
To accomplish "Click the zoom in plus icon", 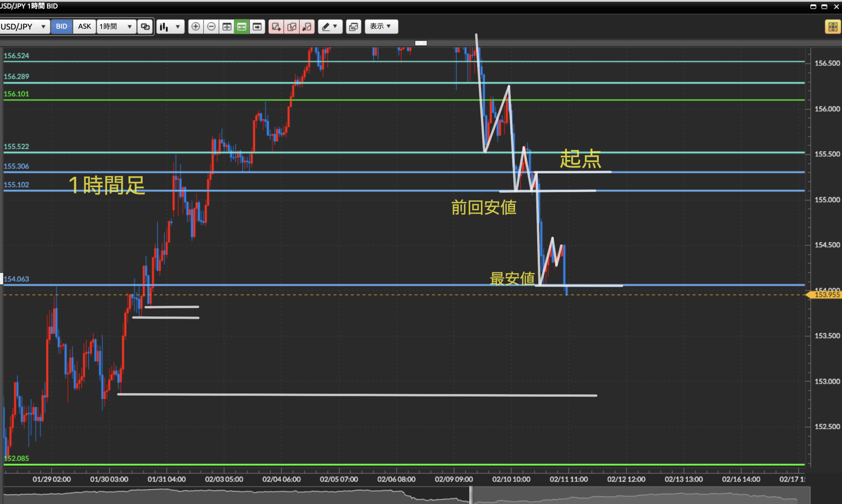I will point(195,27).
